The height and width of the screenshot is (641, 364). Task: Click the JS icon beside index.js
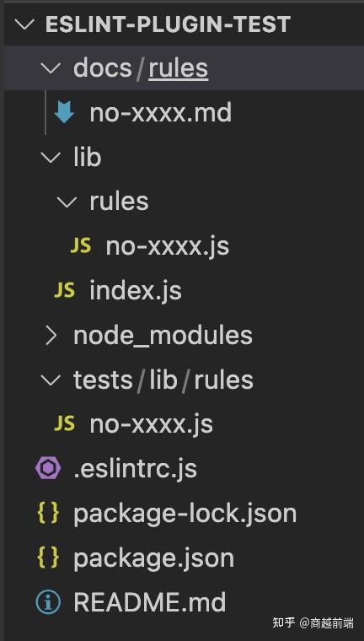64,290
